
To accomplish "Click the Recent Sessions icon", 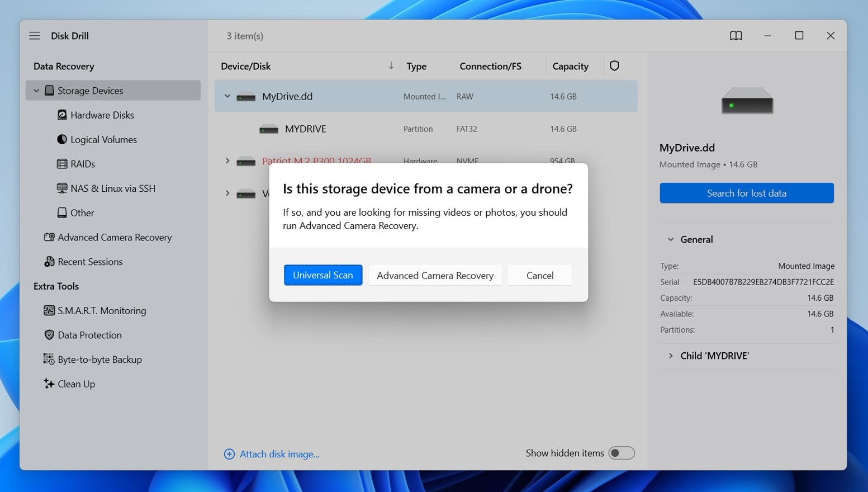I will click(49, 262).
